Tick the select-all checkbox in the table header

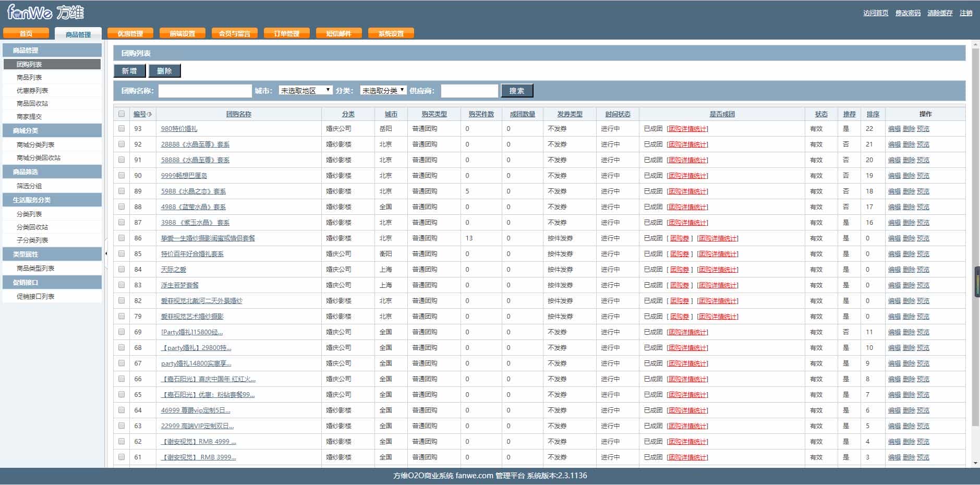pos(122,114)
